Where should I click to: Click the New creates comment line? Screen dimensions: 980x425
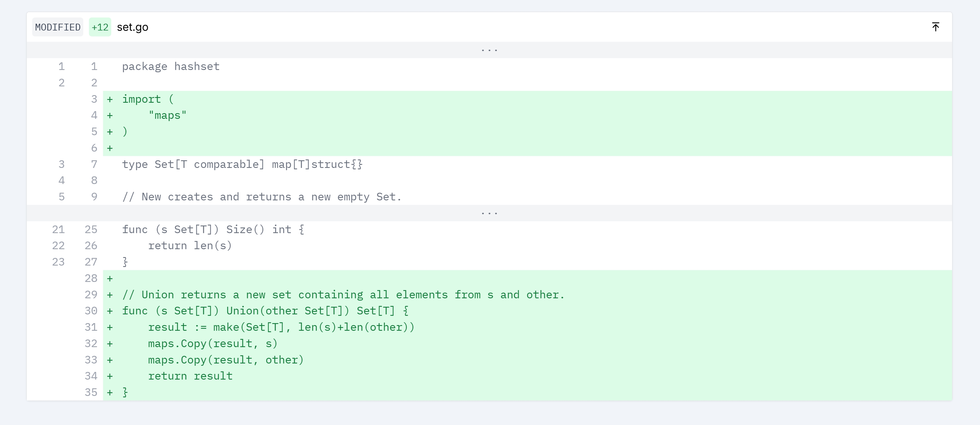(261, 197)
